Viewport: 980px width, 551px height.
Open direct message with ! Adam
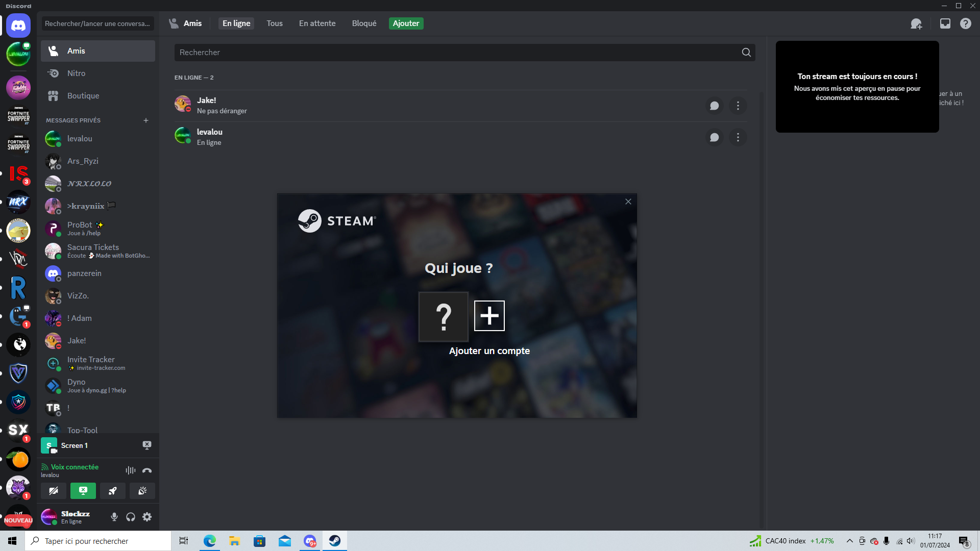tap(98, 318)
